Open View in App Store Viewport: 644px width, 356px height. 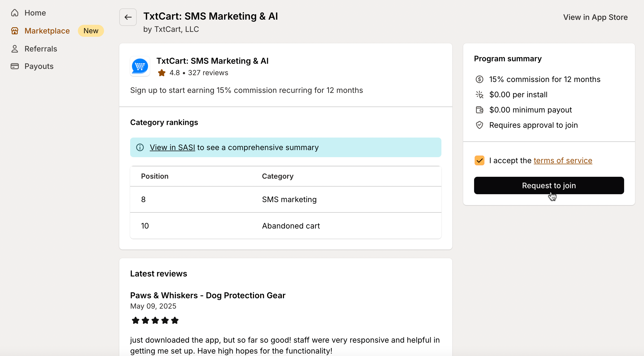click(596, 17)
